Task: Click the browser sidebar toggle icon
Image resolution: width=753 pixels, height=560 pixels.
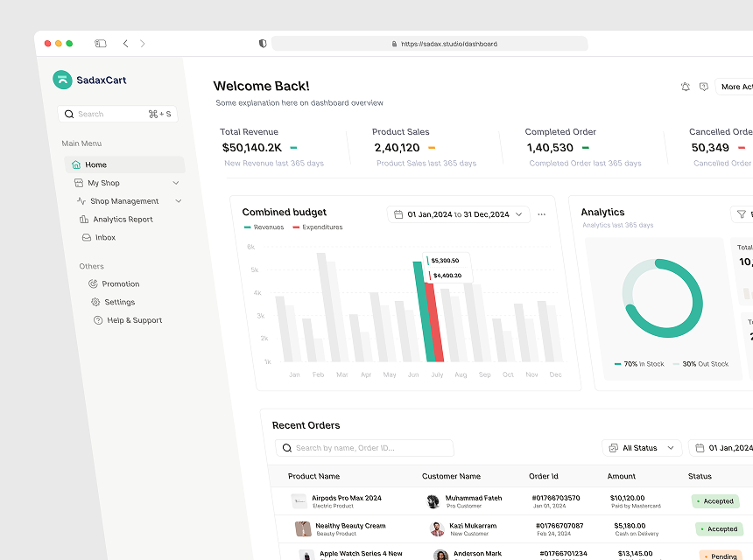Action: (101, 44)
